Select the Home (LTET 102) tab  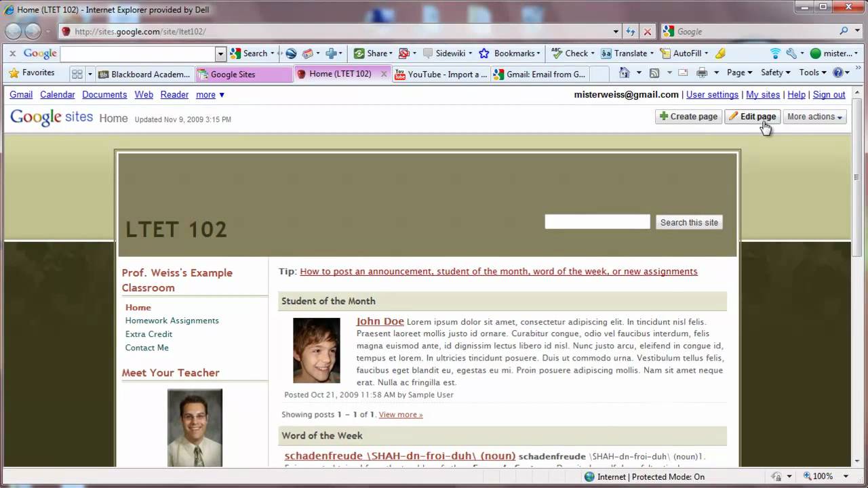(342, 74)
